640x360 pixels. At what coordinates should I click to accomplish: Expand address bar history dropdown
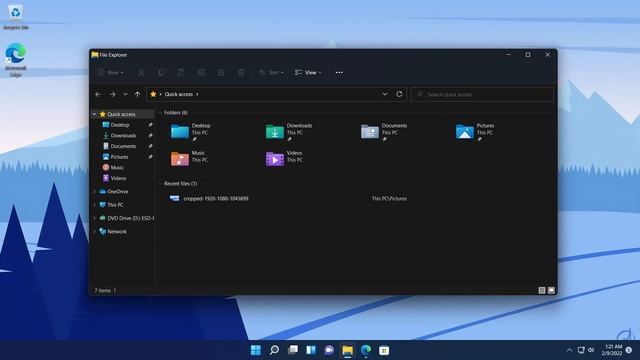click(x=384, y=94)
